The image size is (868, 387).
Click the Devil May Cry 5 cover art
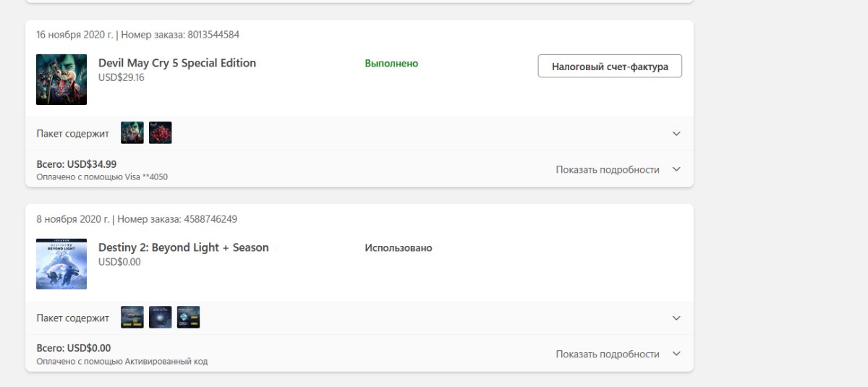point(61,80)
